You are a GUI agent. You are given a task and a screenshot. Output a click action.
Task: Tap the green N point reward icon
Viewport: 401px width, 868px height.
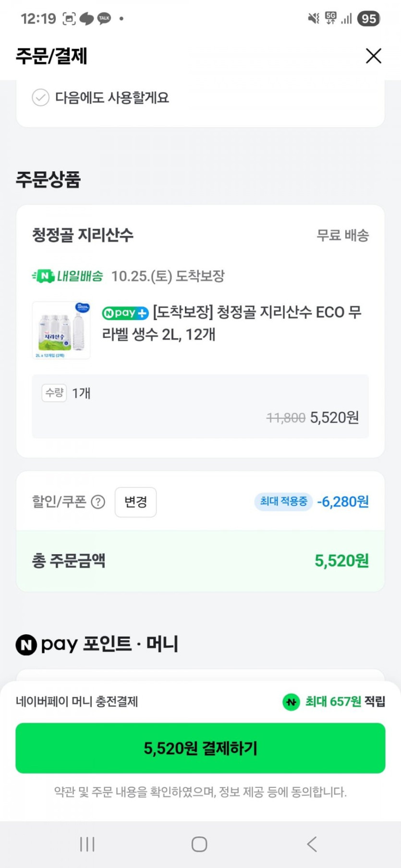291,702
